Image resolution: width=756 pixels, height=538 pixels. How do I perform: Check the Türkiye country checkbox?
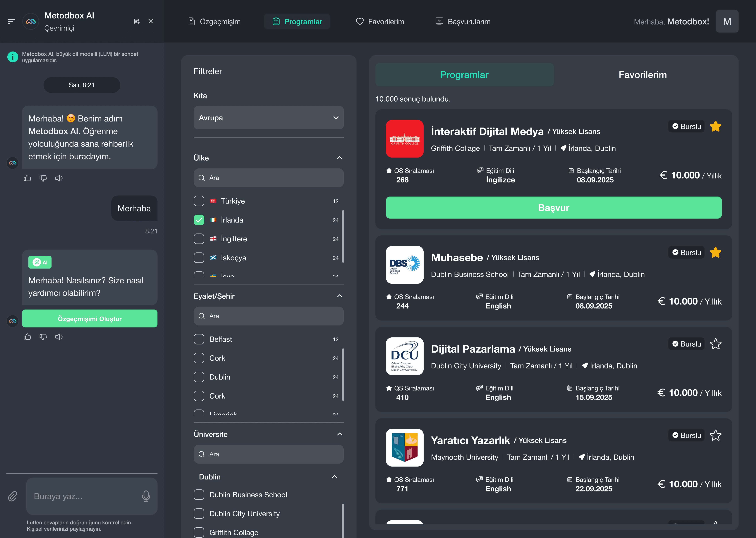[x=199, y=201]
